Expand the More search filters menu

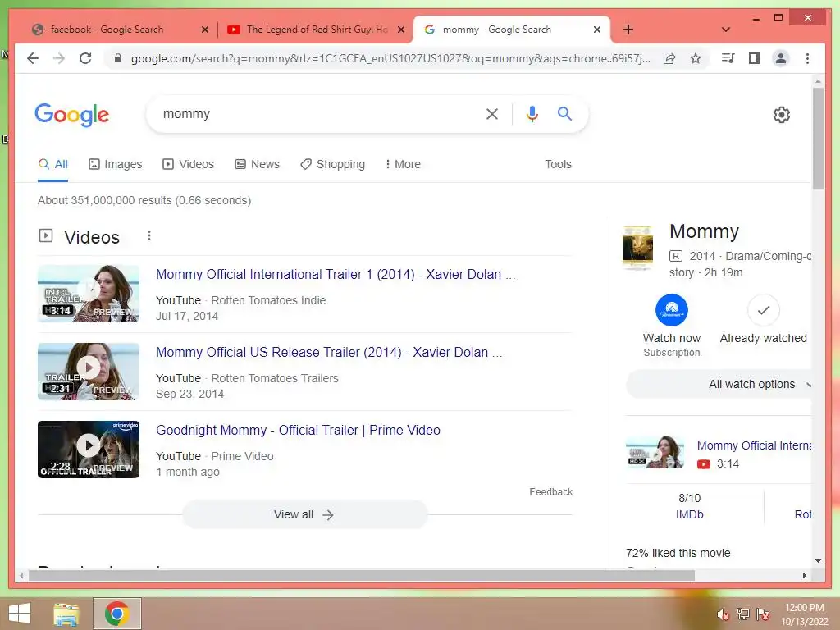(x=403, y=164)
